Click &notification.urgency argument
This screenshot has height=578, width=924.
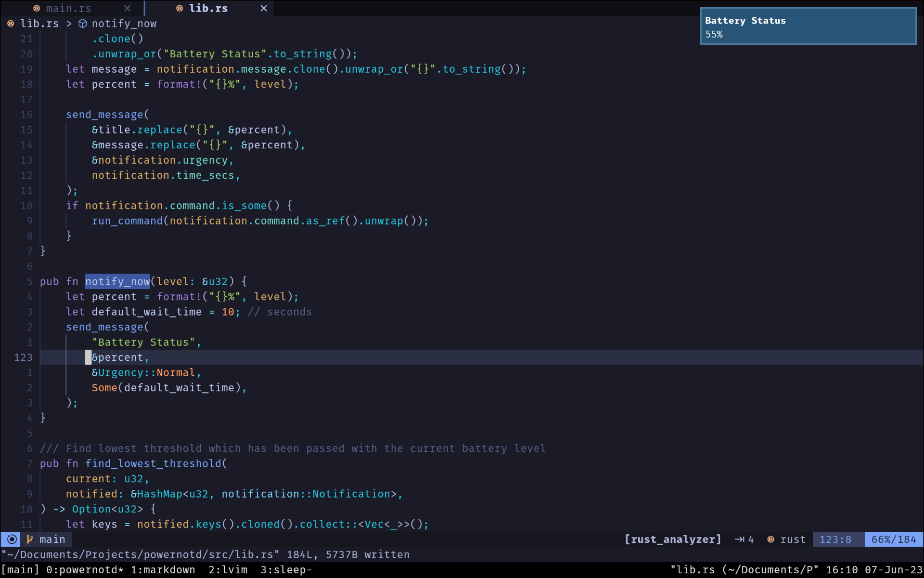163,160
